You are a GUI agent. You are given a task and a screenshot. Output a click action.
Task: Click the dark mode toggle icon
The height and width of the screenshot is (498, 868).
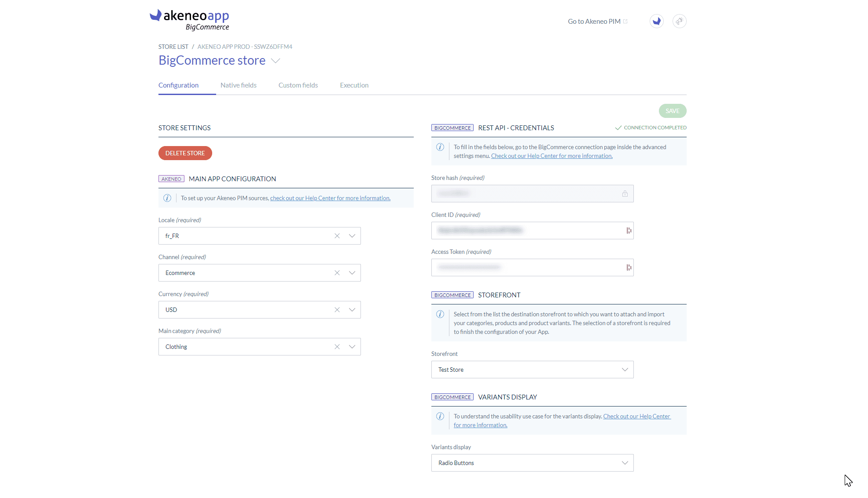coord(656,21)
